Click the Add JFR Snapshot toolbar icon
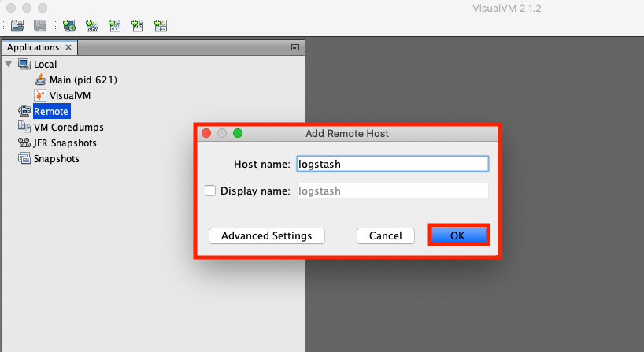The width and height of the screenshot is (644, 352). 138,26
